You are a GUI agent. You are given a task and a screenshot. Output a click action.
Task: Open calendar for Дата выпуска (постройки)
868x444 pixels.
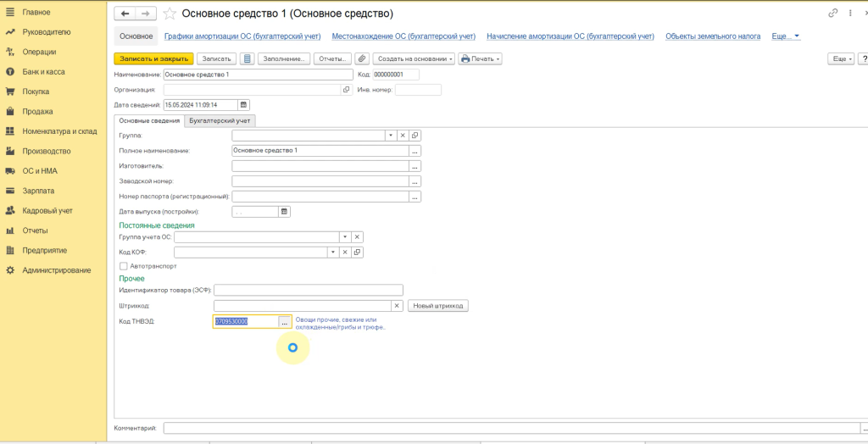point(284,212)
